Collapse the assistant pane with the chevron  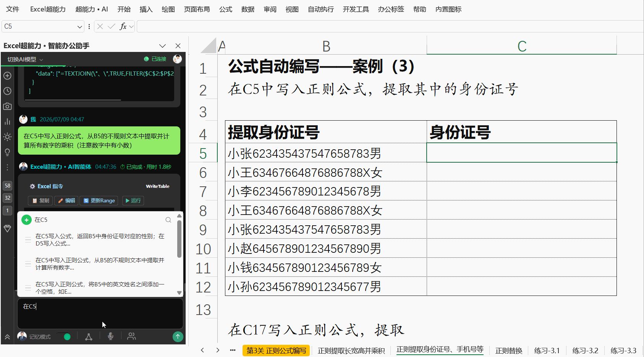point(162,46)
